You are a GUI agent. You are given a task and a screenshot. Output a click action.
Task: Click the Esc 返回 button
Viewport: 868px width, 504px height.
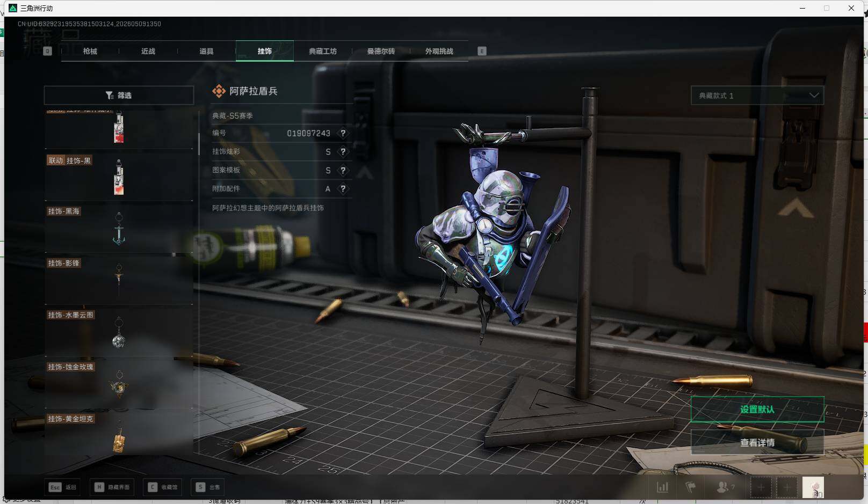63,487
